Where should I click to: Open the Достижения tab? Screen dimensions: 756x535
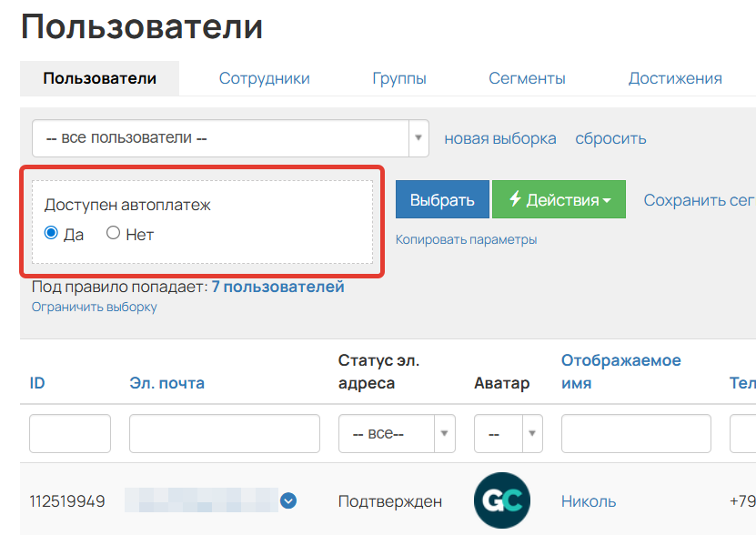[x=675, y=78]
